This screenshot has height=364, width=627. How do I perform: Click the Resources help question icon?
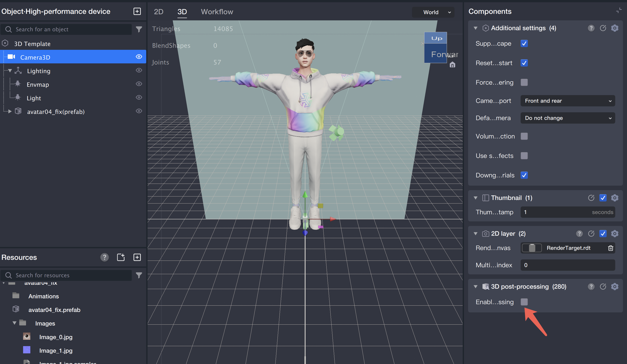pyautogui.click(x=104, y=257)
